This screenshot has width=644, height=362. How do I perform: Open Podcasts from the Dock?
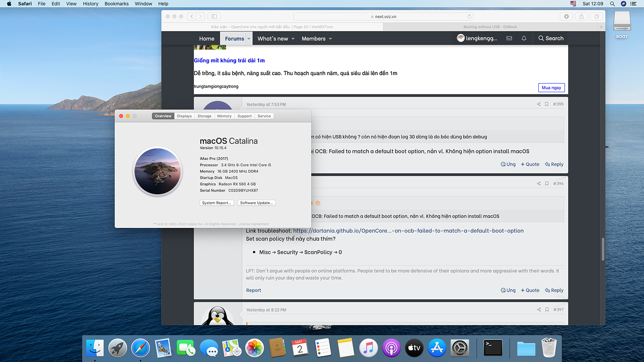point(391,348)
